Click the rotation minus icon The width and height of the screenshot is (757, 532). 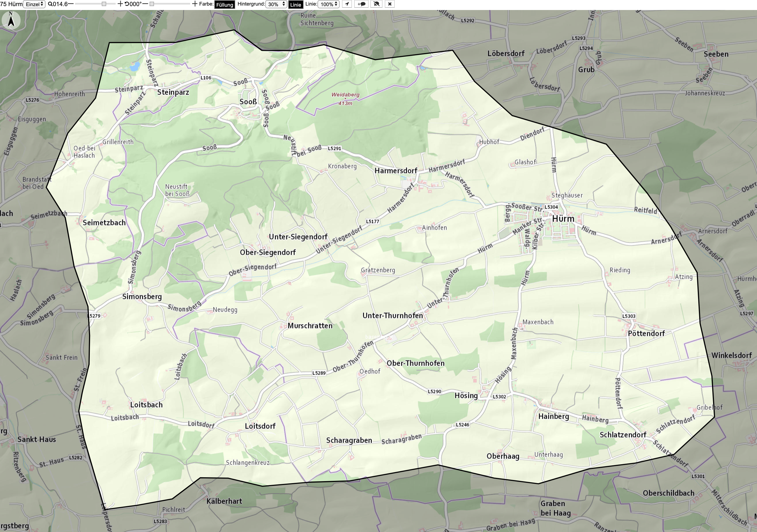pos(145,4)
